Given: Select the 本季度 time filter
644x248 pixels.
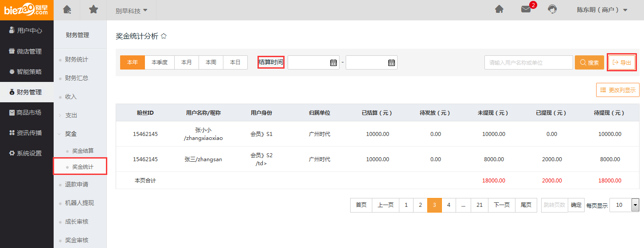Looking at the screenshot, I should coord(160,62).
